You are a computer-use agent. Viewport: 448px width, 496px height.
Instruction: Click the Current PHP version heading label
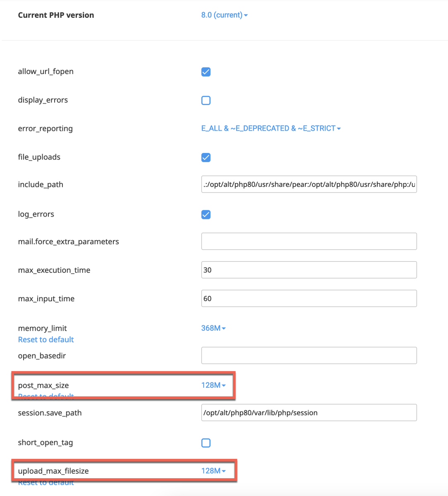[56, 15]
